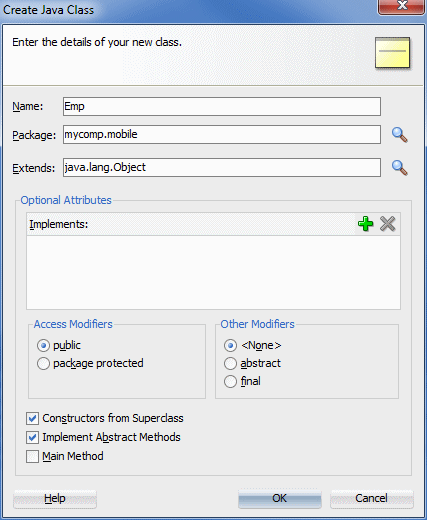The width and height of the screenshot is (427, 520).
Task: Click the Access Modifiers group label
Action: pos(73,324)
